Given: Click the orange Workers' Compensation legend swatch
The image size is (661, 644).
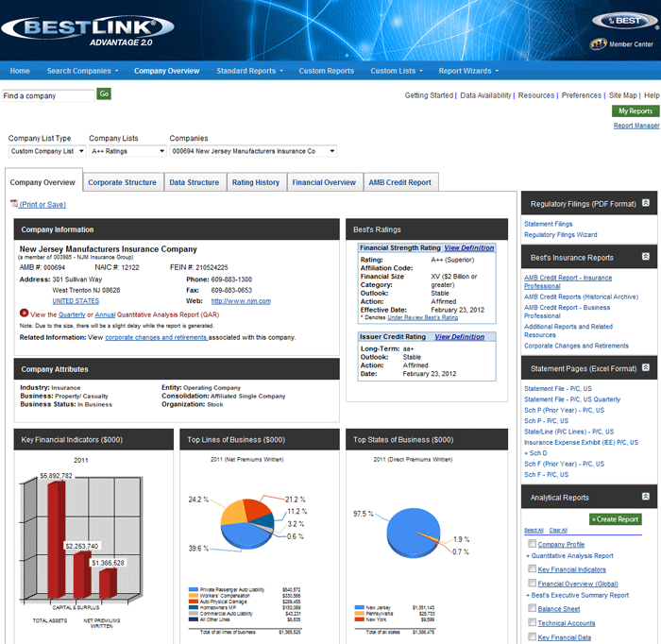Looking at the screenshot, I should [x=194, y=596].
